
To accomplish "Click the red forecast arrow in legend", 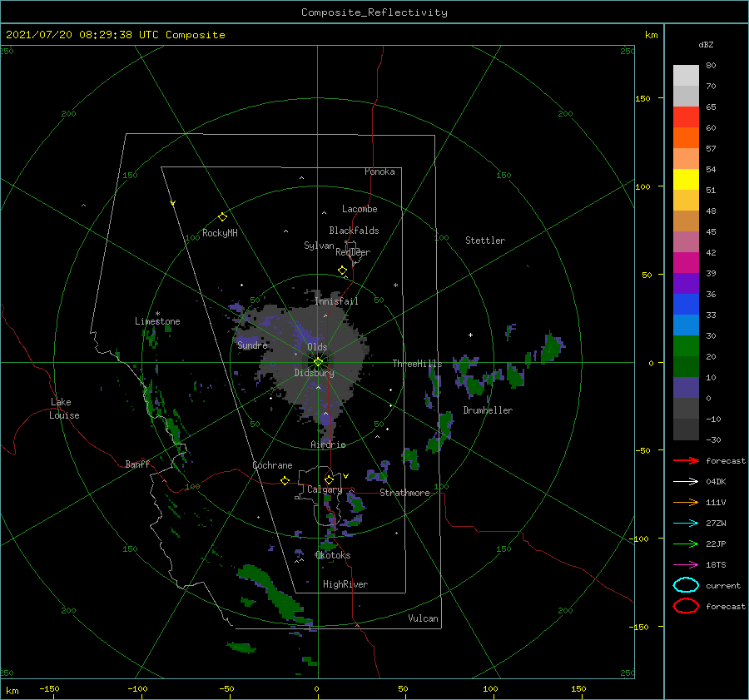I will pos(686,460).
